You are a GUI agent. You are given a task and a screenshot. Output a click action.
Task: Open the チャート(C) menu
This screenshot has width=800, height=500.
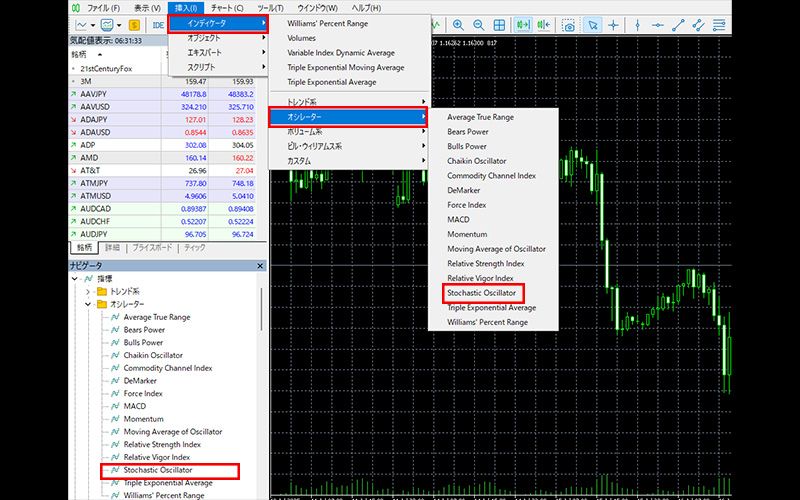coord(228,8)
